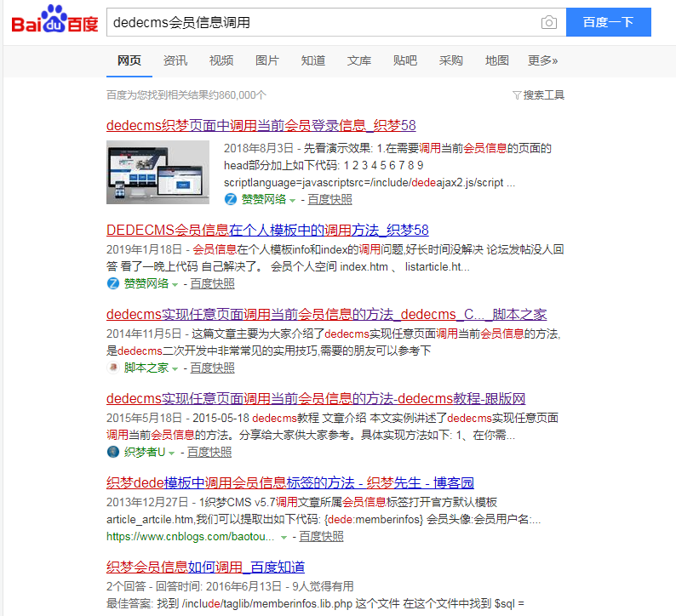Open 百度快照 for the 脚本之家 result
Screen dimensions: 676x616
(x=213, y=368)
